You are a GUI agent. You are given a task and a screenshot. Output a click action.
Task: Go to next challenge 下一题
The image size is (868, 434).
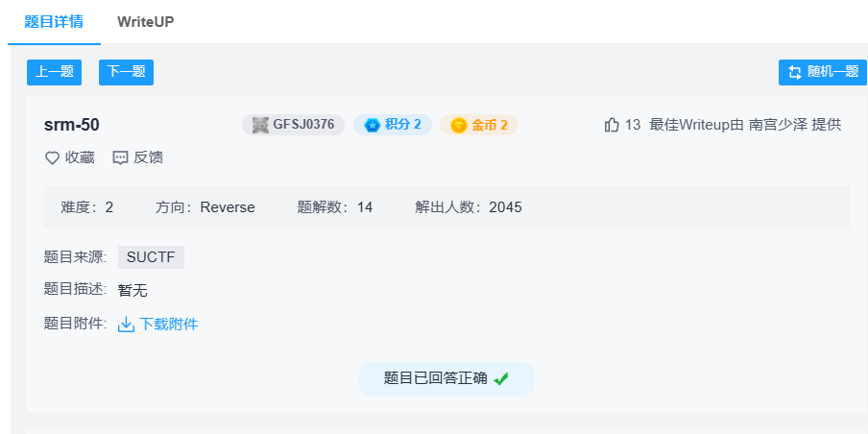pyautogui.click(x=126, y=72)
